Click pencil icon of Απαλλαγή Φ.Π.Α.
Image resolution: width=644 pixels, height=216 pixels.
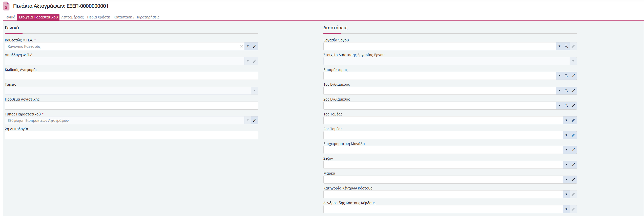point(255,61)
